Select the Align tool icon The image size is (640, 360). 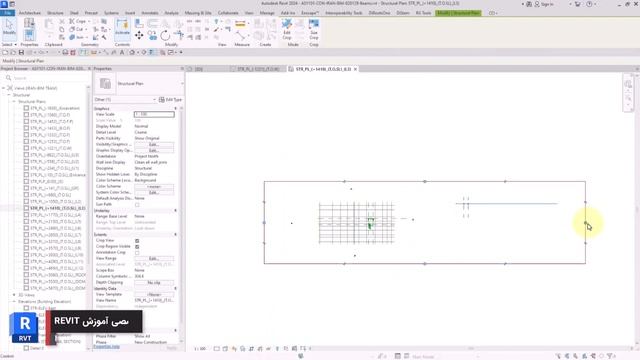pyautogui.click(x=139, y=24)
